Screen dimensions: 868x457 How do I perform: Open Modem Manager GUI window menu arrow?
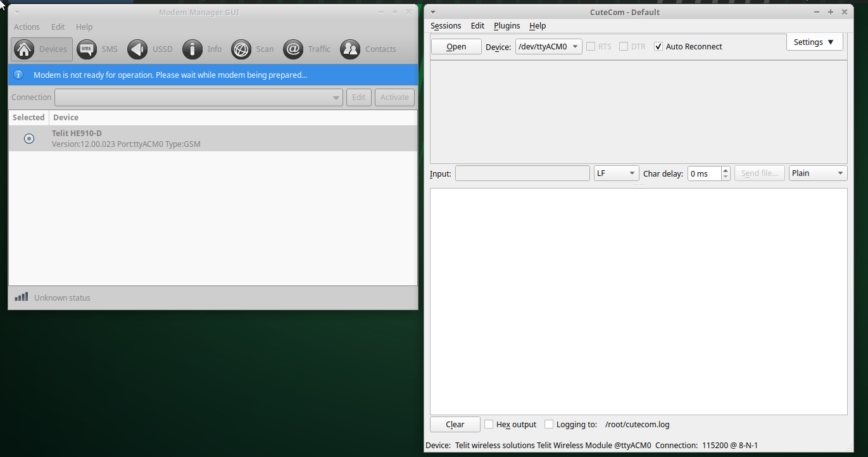click(16, 12)
